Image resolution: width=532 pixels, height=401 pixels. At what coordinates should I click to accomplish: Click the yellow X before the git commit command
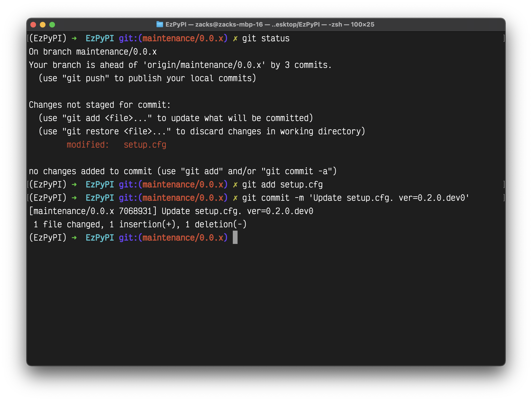click(x=235, y=198)
